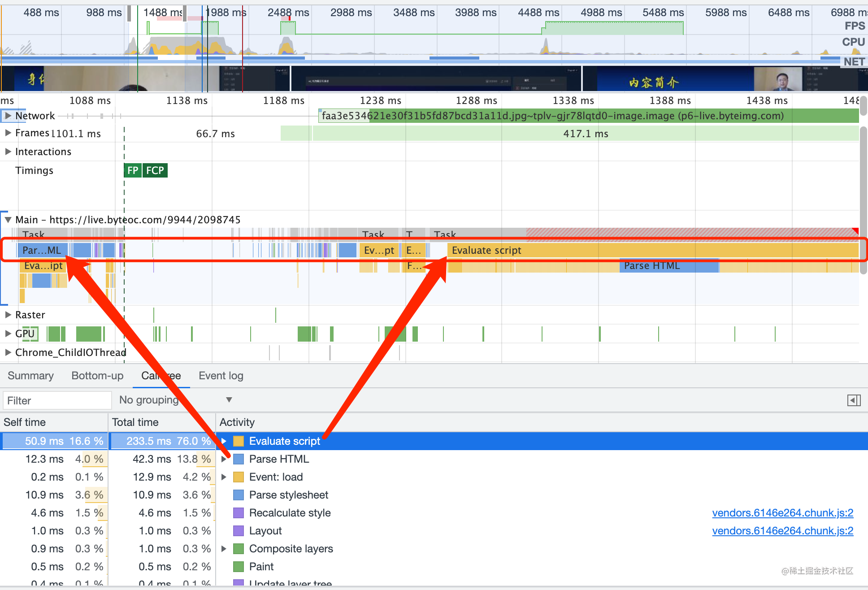Screen dimensions: 868x590
Task: Expand the GPU track
Action: [8, 334]
